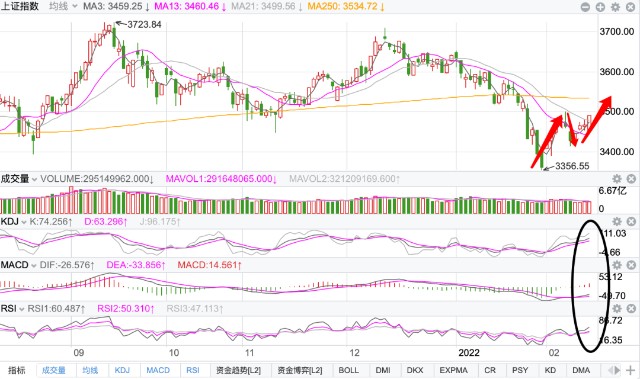Select the EXPMA indicator tab
This screenshot has width=640, height=379.
pyautogui.click(x=454, y=370)
